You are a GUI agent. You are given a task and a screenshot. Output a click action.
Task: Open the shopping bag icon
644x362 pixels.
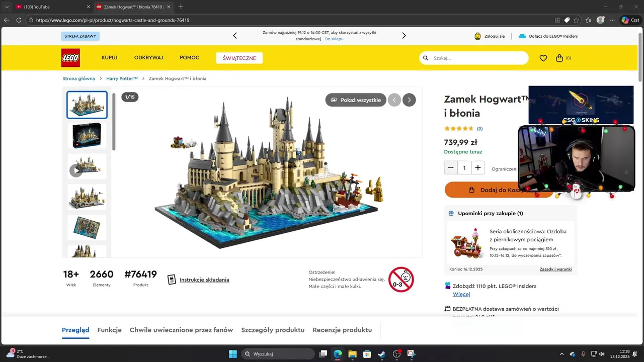[559, 58]
